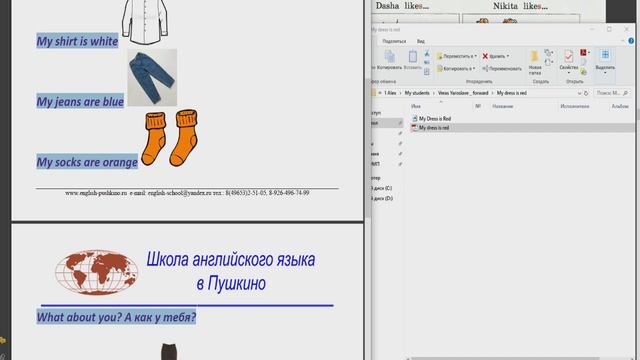Click the orange socks image

click(x=169, y=138)
